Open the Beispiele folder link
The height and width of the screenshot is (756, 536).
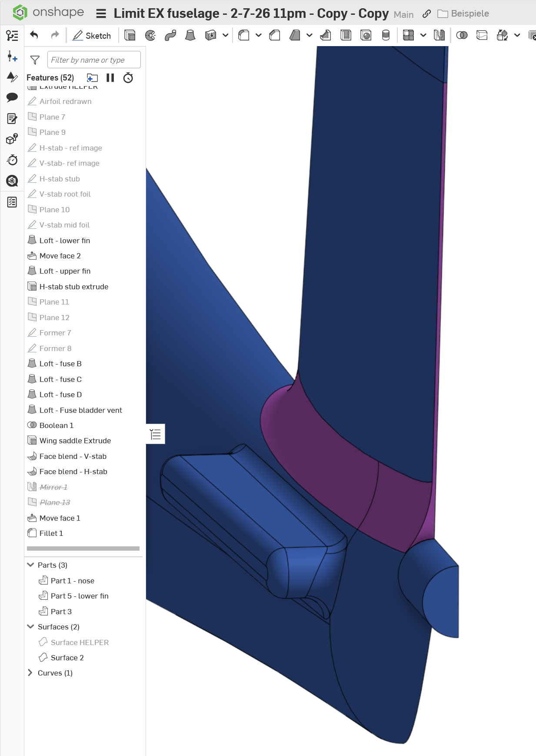(x=463, y=14)
